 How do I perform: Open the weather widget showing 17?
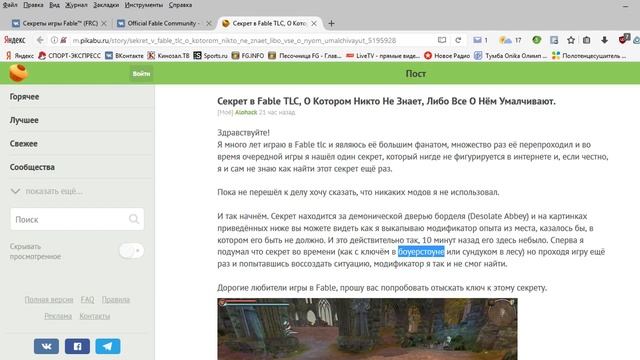tap(511, 40)
